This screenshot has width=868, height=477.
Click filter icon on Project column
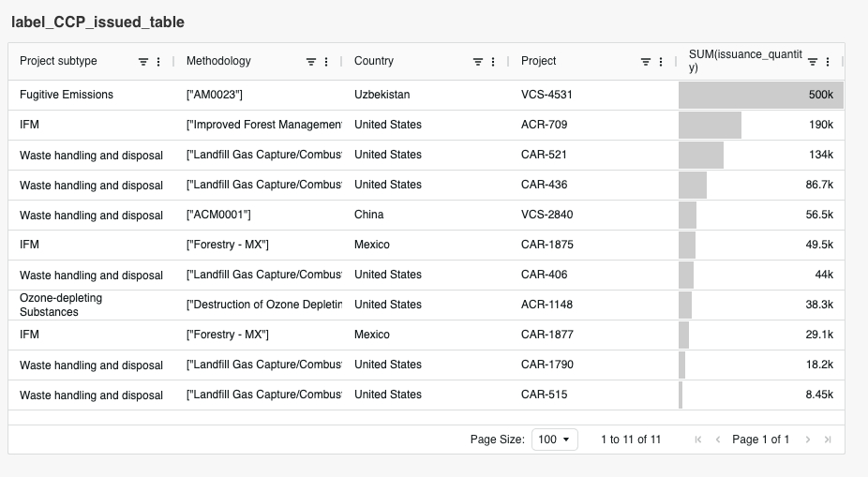pos(646,62)
